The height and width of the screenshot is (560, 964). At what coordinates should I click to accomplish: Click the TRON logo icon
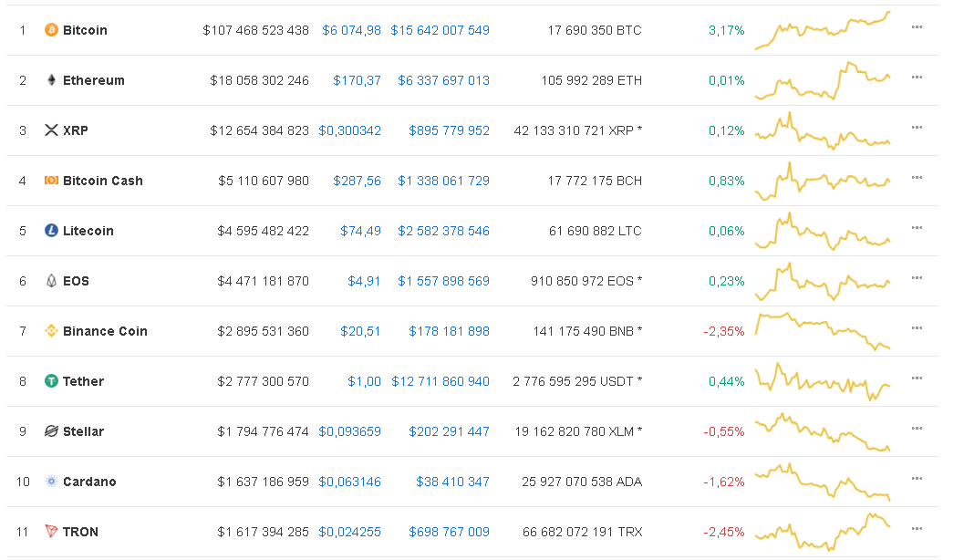tap(51, 532)
